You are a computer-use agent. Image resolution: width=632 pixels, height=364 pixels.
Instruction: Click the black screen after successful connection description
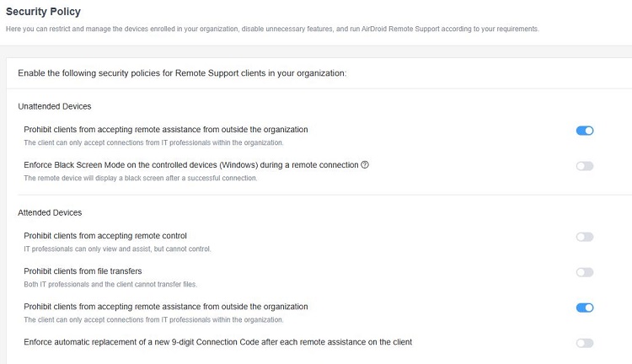[140, 178]
